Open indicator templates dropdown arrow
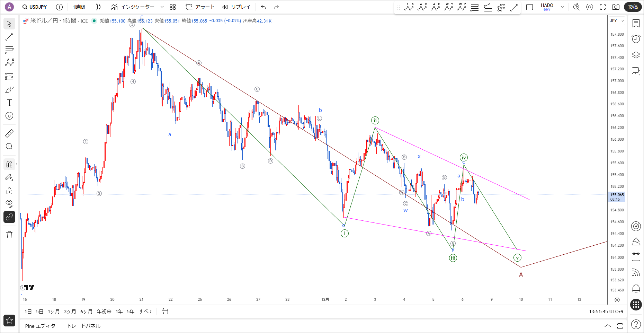This screenshot has height=333, width=644. 162,7
